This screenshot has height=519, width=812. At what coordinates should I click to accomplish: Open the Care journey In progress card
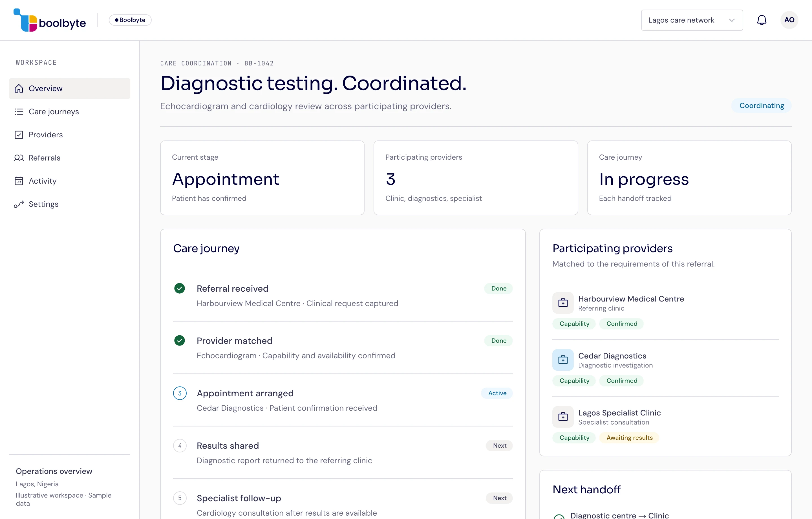point(689,178)
